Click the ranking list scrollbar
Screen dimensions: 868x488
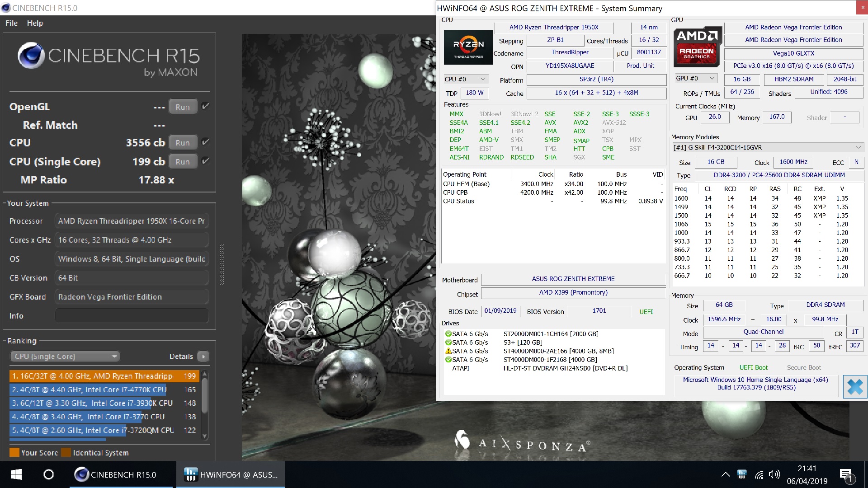coord(205,395)
